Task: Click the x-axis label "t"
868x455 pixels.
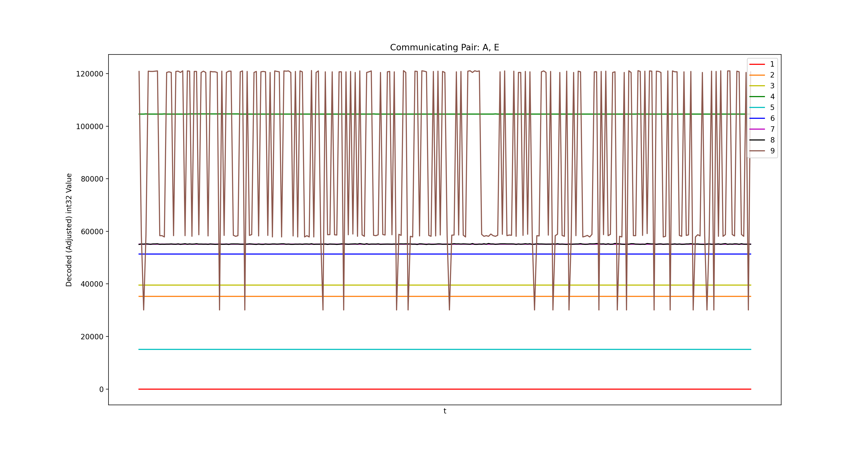Action: tap(445, 411)
